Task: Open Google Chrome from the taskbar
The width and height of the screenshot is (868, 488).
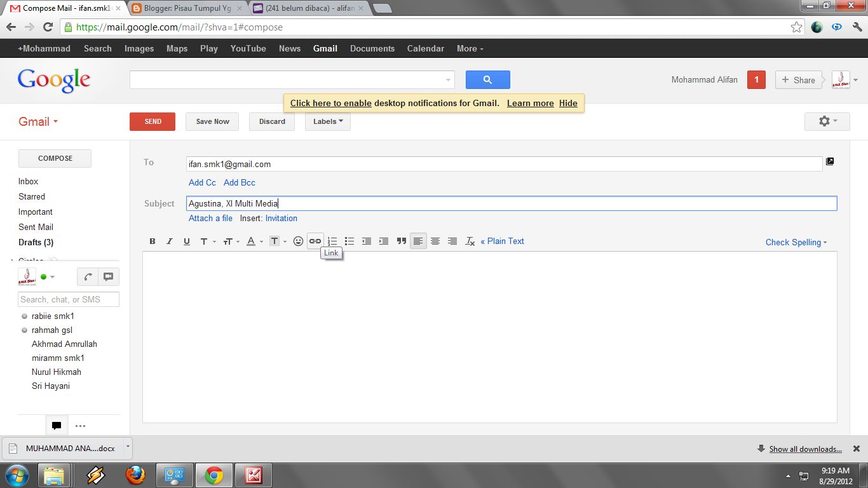Action: (x=214, y=475)
